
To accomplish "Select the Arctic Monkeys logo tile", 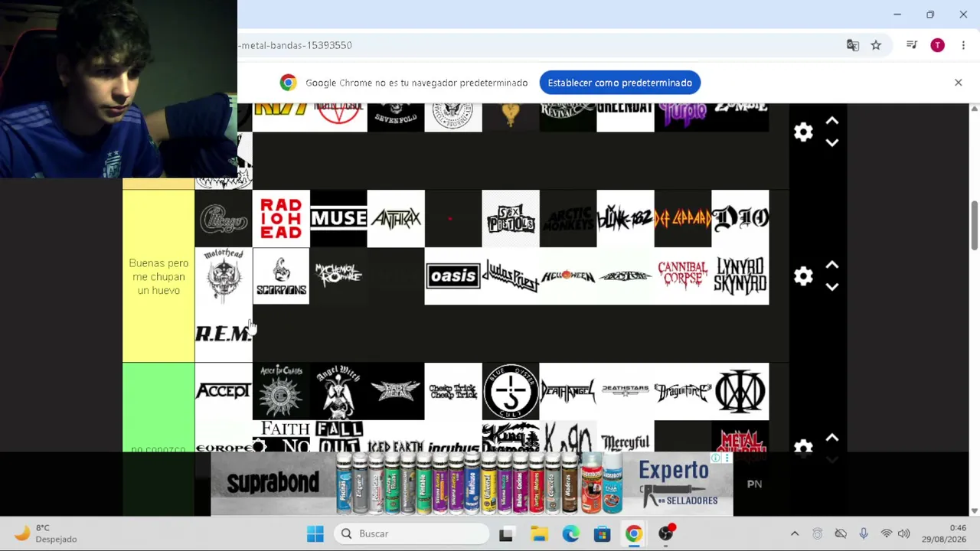I will (x=568, y=219).
